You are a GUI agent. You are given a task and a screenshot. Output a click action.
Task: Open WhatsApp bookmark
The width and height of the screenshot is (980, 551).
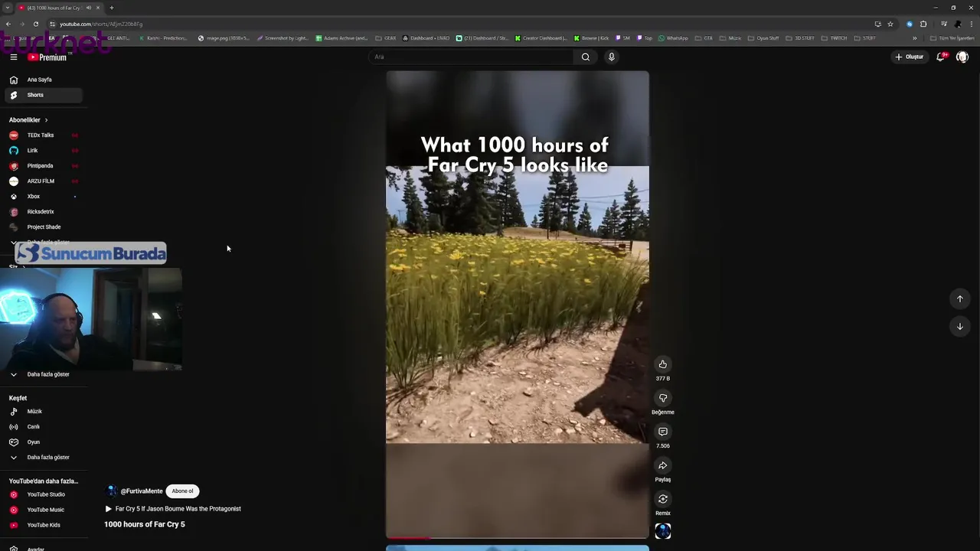pyautogui.click(x=674, y=38)
